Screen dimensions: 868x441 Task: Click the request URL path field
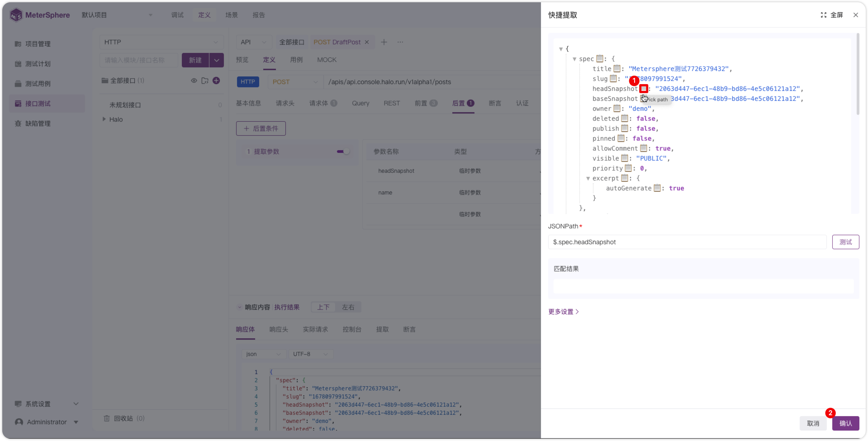(x=432, y=82)
